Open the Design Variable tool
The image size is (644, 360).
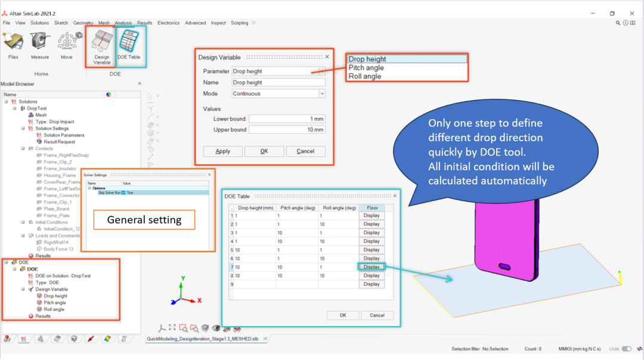coord(102,45)
